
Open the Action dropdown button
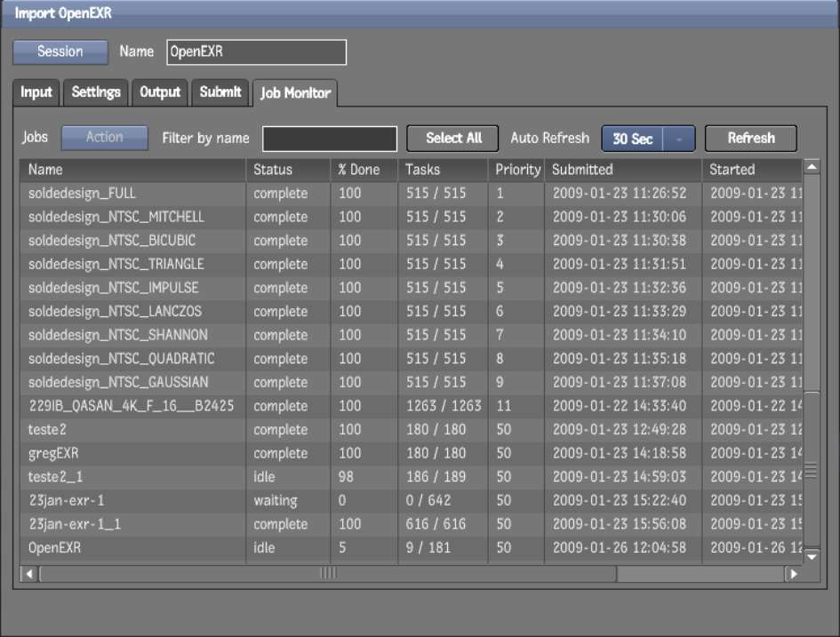coord(104,138)
